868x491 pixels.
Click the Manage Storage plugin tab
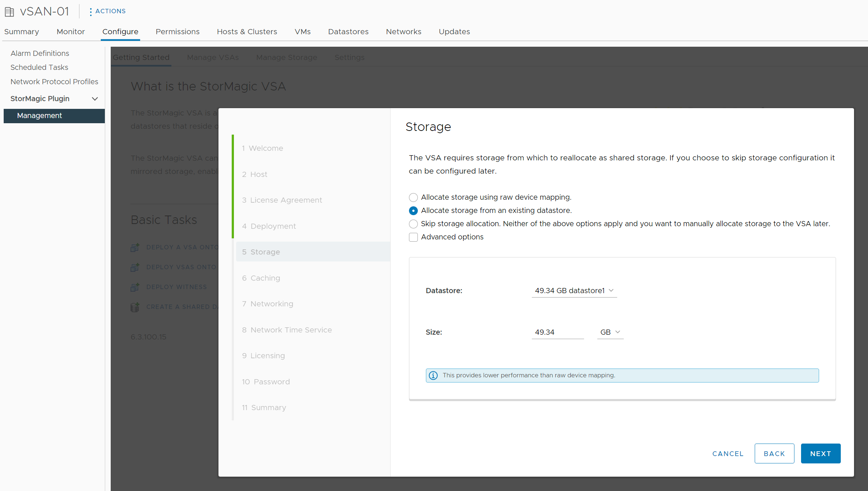pyautogui.click(x=287, y=57)
